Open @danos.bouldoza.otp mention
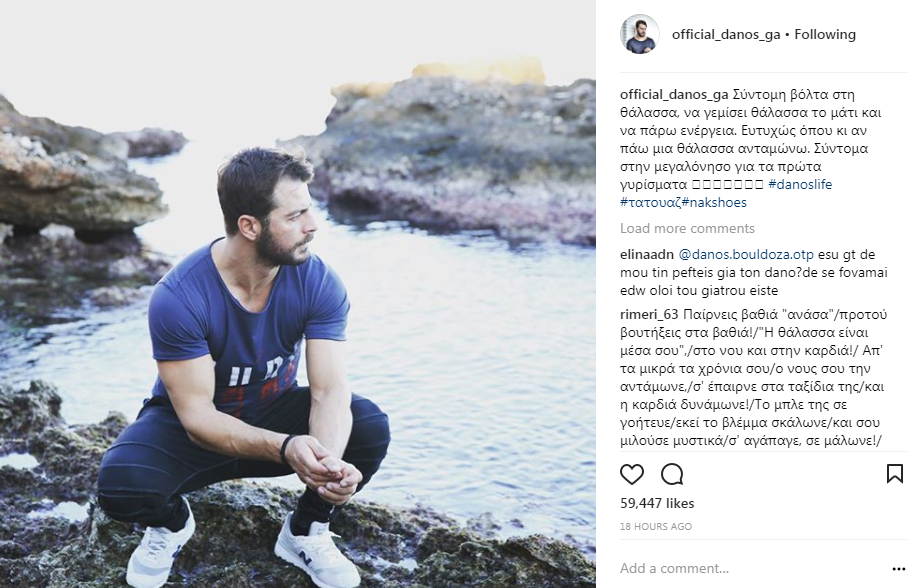 pos(746,255)
